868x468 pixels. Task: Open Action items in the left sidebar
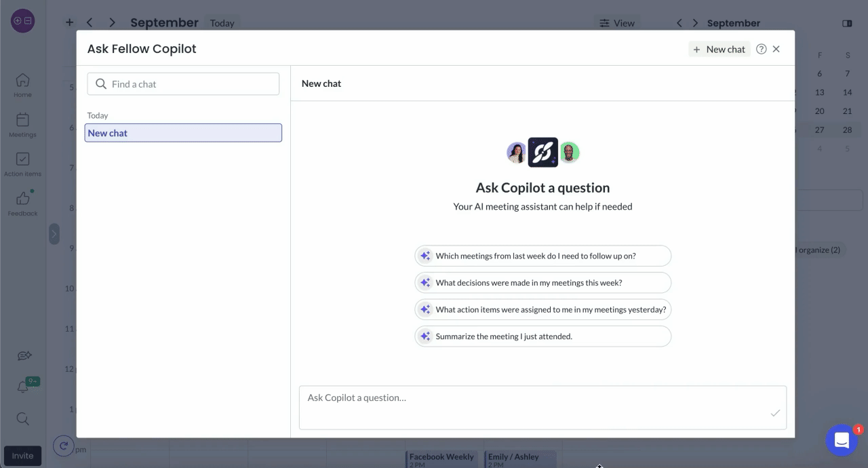(x=22, y=164)
